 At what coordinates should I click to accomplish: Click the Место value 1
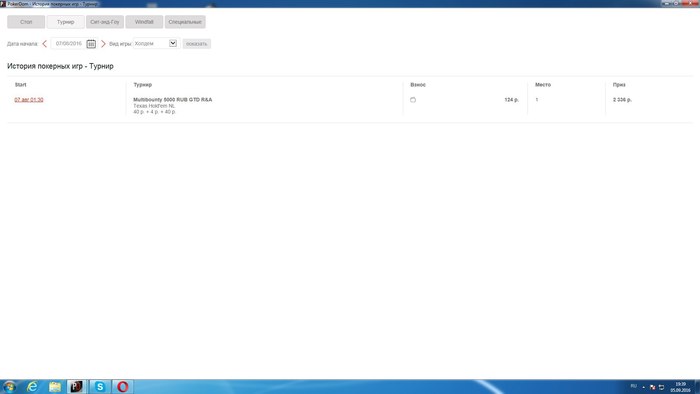[537, 100]
